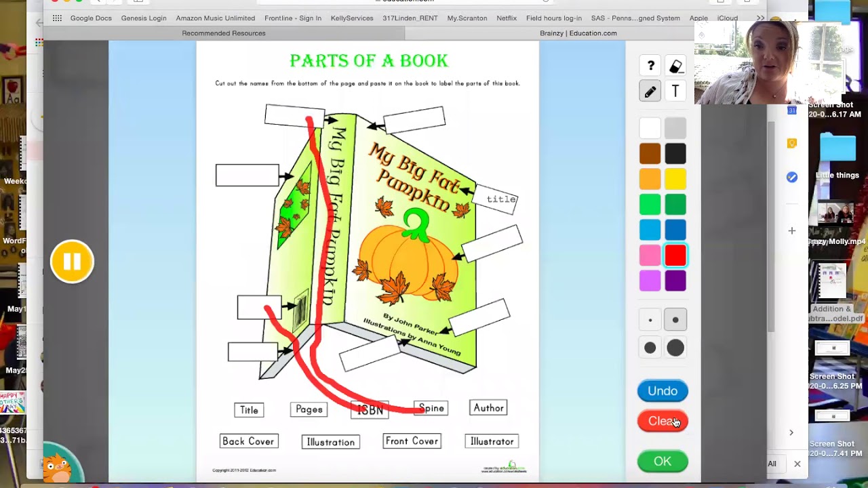Pick the light purple color swatch
Screen dimensions: 868x488
(x=650, y=281)
